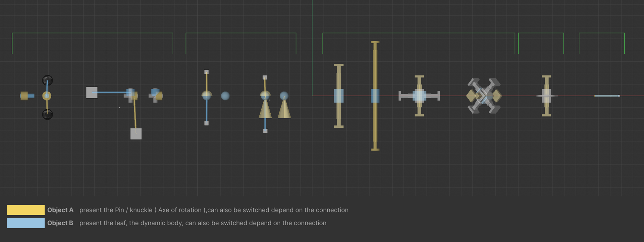Select the small grey square below the cone pendulum

click(265, 131)
